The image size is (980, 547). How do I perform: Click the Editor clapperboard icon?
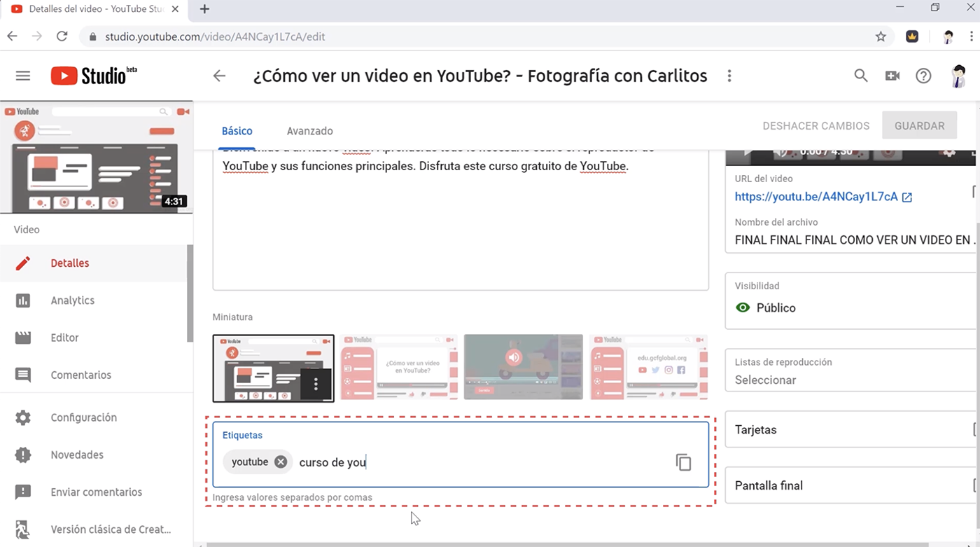click(x=23, y=338)
